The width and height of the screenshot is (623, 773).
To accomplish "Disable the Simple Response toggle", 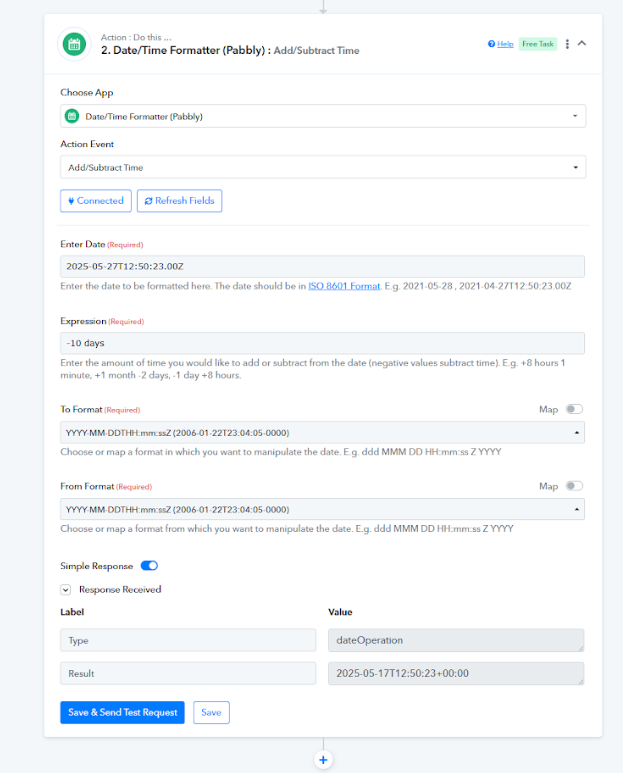I will coord(149,566).
